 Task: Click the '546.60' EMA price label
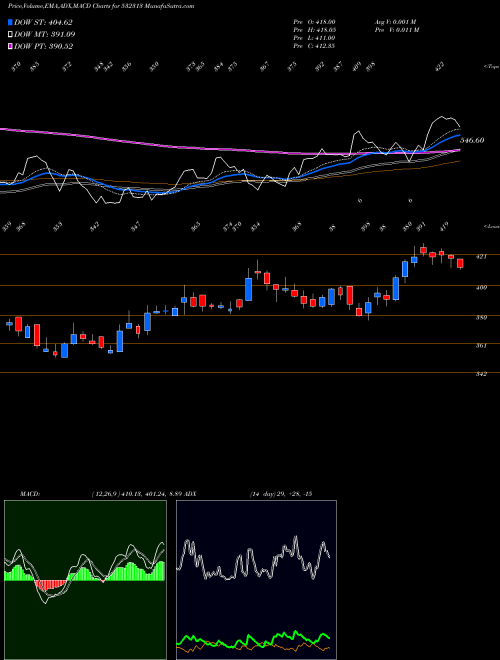(472, 140)
